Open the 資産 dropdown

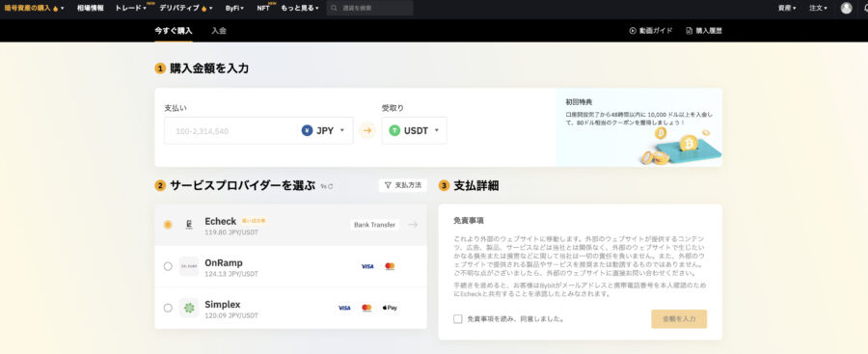[787, 9]
